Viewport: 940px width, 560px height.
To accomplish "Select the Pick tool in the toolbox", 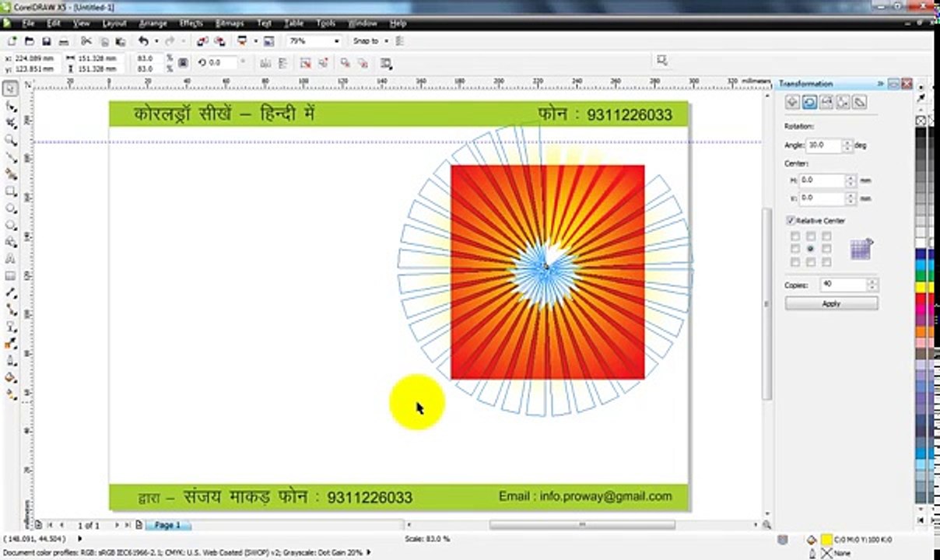I will (11, 88).
